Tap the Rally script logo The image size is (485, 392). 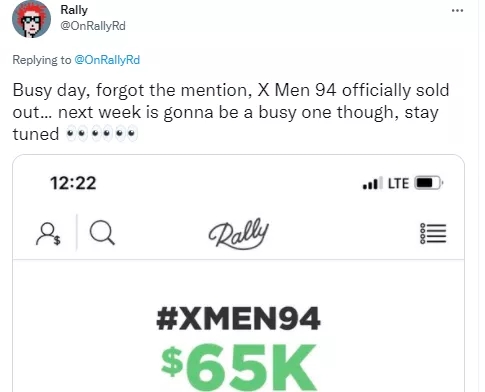[239, 234]
